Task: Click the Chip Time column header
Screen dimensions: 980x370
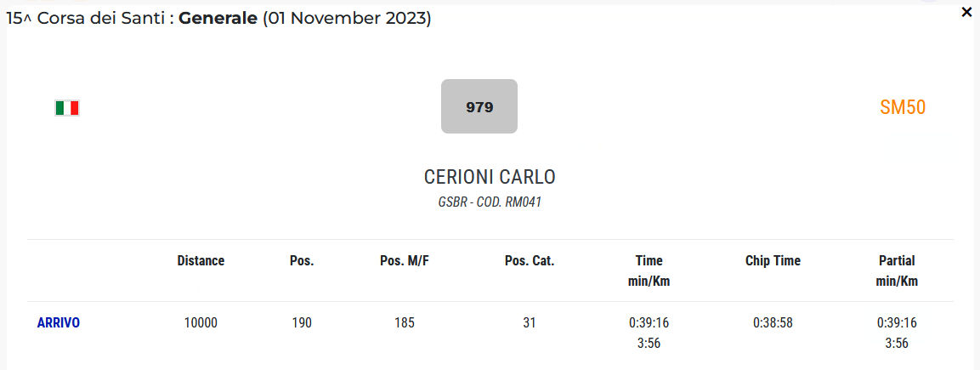Action: [773, 260]
